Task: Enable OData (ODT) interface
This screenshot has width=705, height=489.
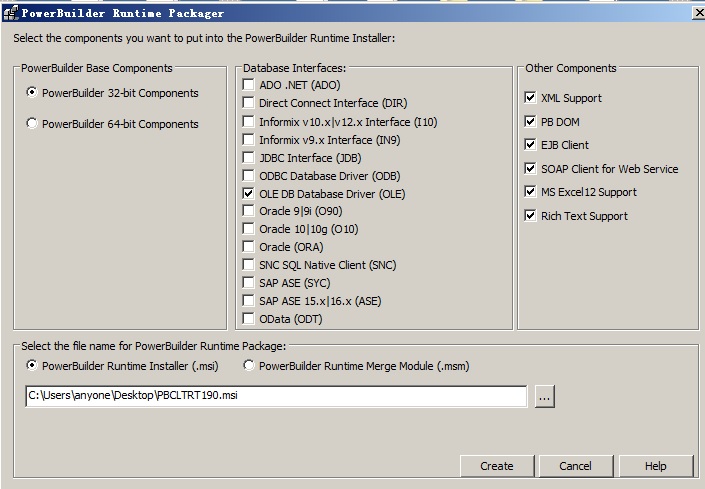Action: 248,318
